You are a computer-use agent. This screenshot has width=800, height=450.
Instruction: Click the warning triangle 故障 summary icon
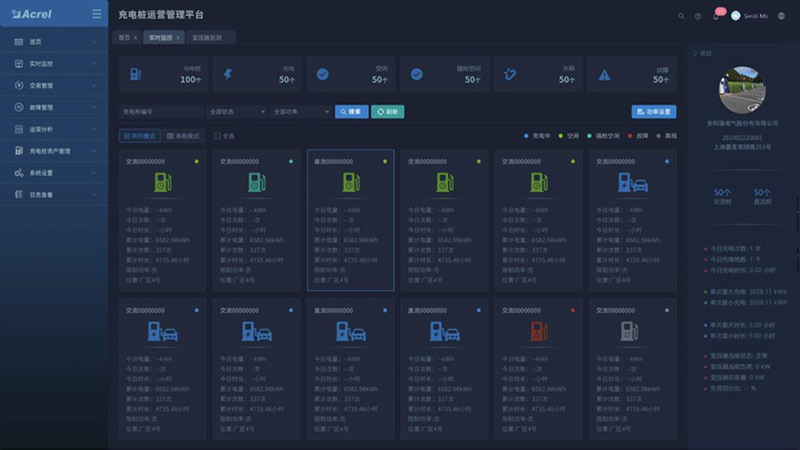coord(604,75)
